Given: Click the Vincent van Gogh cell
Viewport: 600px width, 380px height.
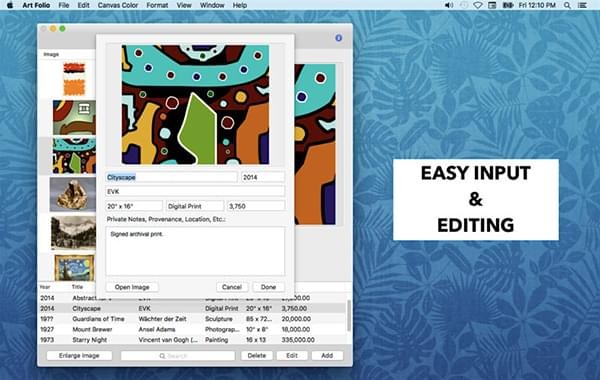Looking at the screenshot, I should click(168, 340).
